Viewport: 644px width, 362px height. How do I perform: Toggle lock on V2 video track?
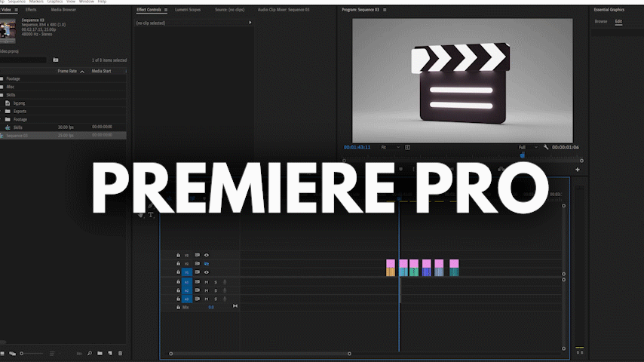[x=178, y=264]
